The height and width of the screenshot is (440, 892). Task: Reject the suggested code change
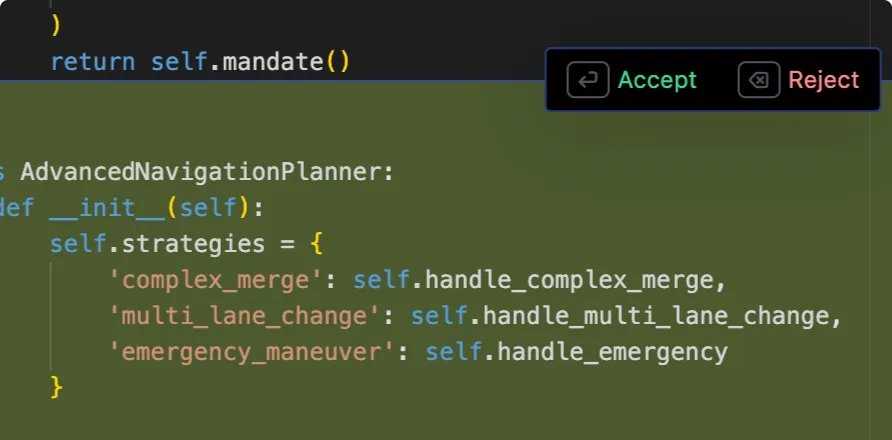[x=823, y=81]
